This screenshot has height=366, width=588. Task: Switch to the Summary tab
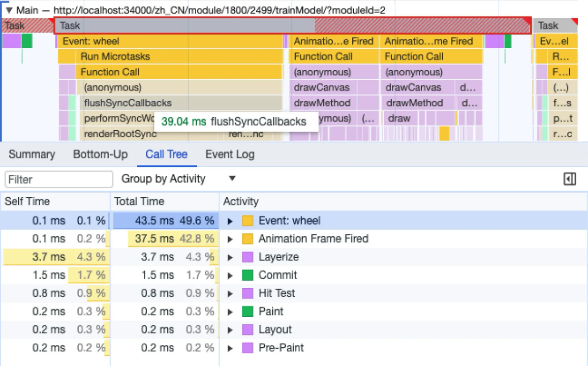32,154
